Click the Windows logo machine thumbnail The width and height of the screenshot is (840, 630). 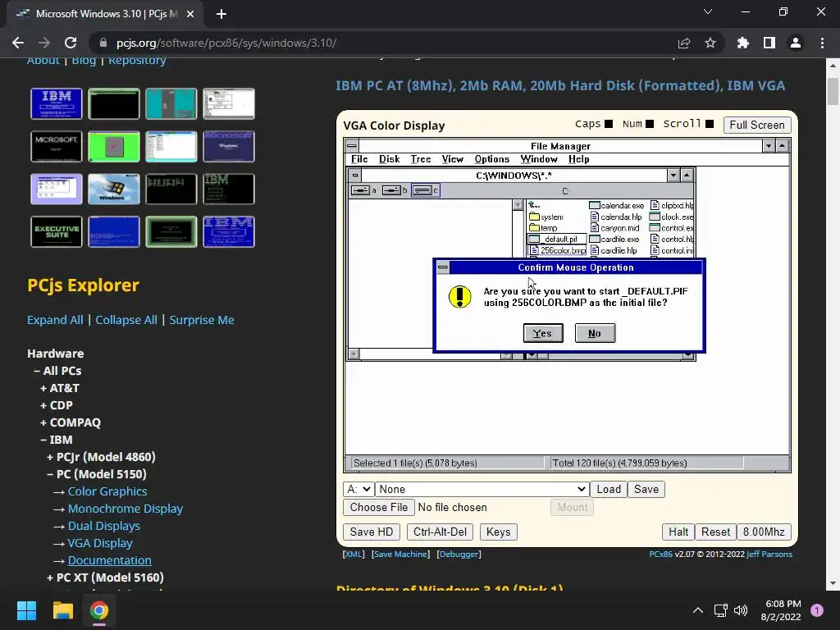(x=113, y=189)
